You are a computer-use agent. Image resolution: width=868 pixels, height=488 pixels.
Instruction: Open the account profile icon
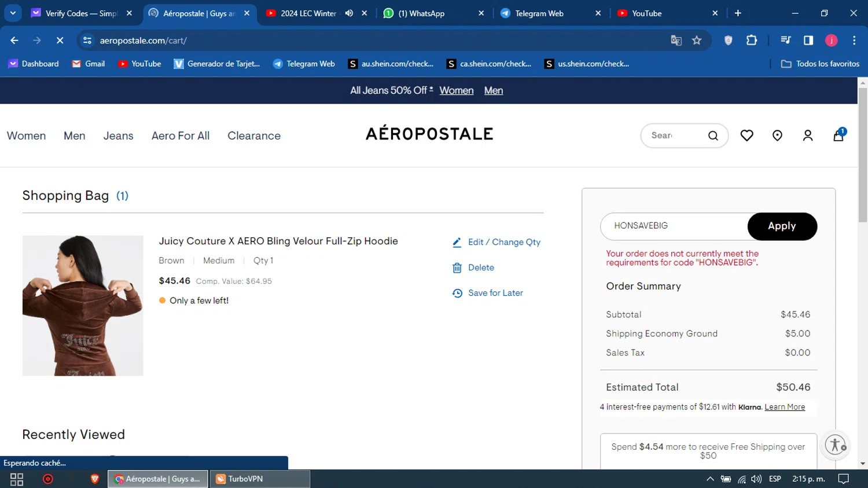point(808,135)
